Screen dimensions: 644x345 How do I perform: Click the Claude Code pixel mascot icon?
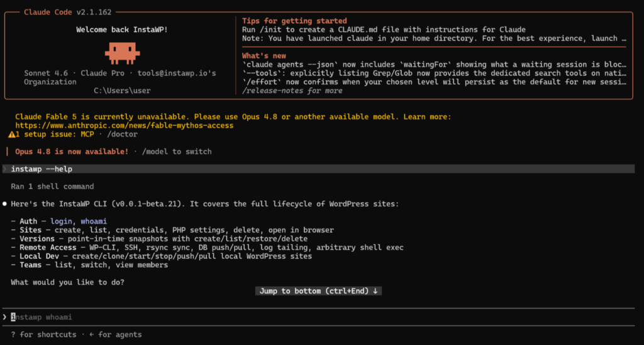[123, 53]
